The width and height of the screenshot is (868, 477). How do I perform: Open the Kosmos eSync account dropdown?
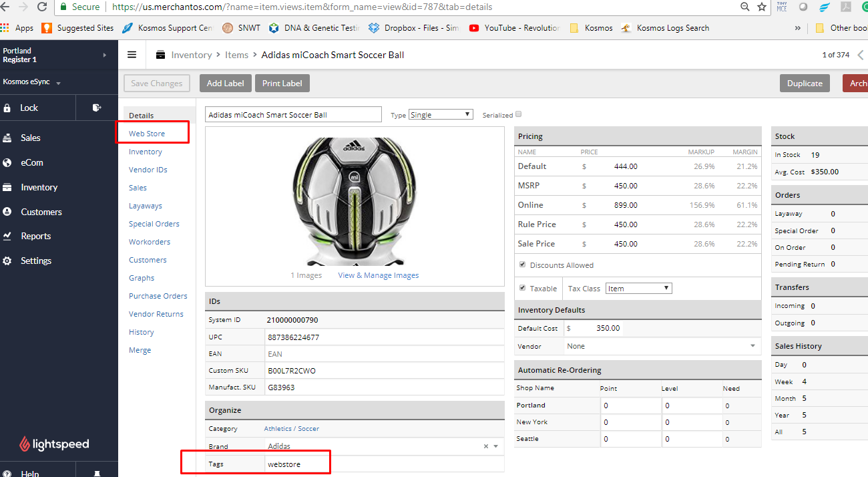(32, 82)
